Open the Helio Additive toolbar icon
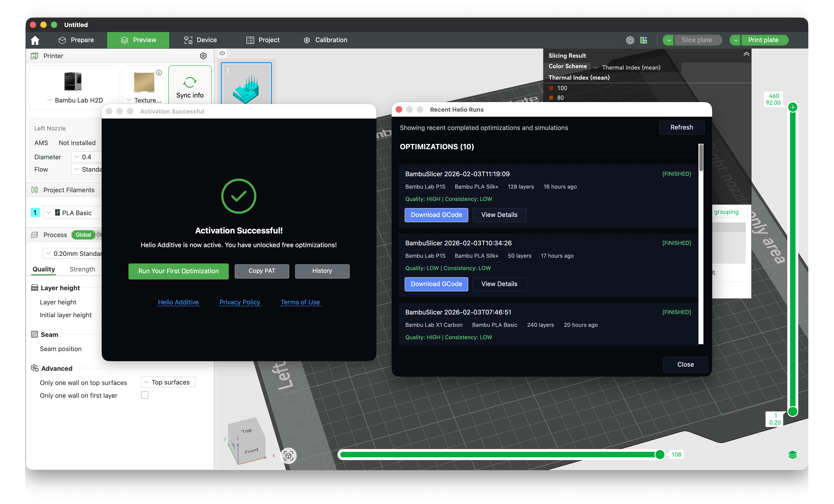Viewport: 834px width, 504px height. click(630, 40)
